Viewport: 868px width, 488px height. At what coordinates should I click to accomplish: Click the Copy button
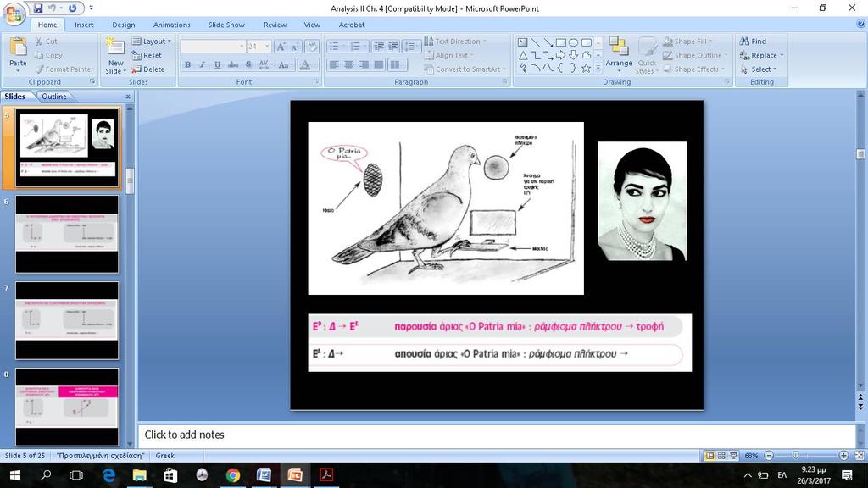pyautogui.click(x=48, y=55)
